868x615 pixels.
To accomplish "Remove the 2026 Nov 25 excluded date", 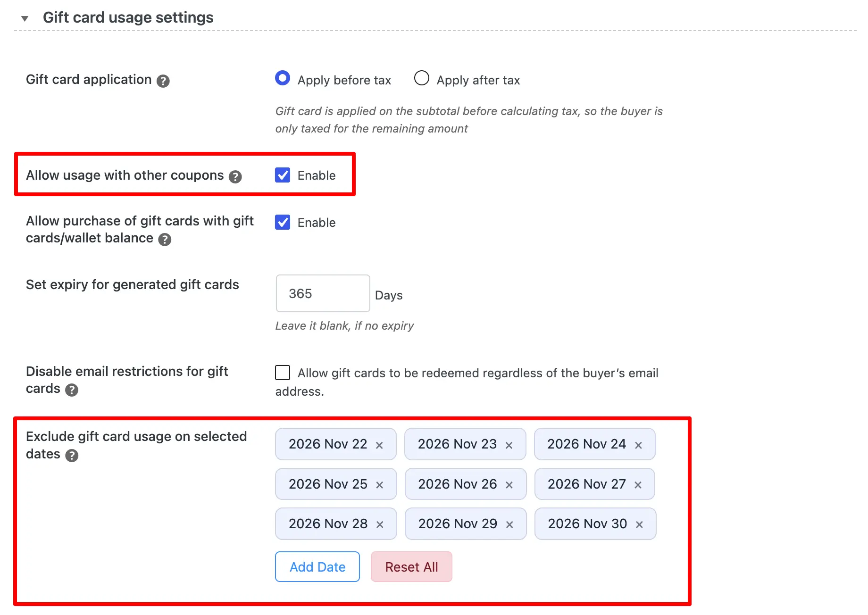I will pos(380,485).
